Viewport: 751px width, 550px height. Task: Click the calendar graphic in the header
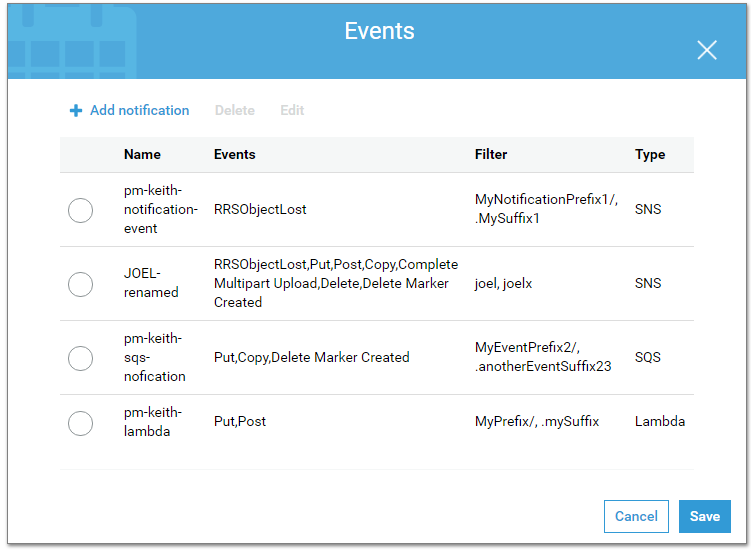point(72,41)
